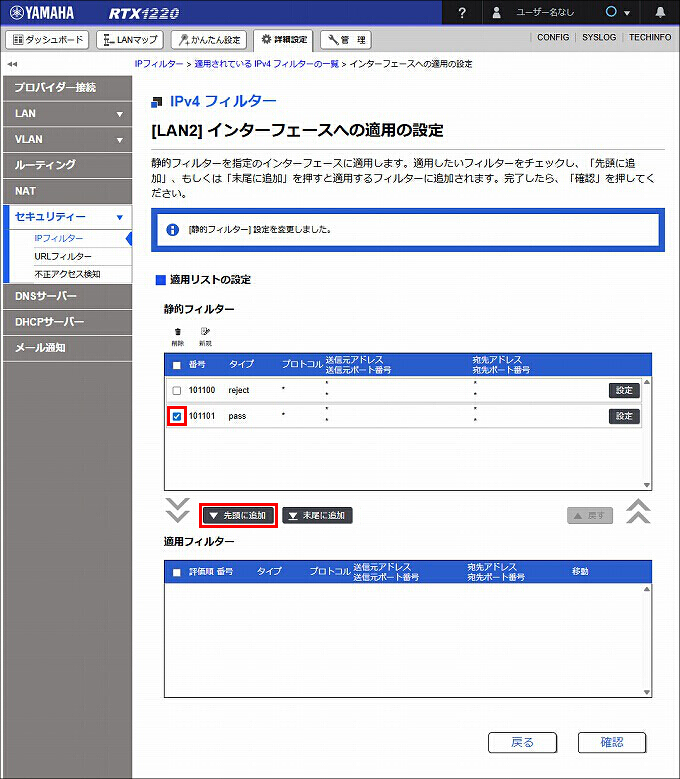Open the TECHINFO link
Image resolution: width=680 pixels, height=779 pixels.
pos(650,37)
